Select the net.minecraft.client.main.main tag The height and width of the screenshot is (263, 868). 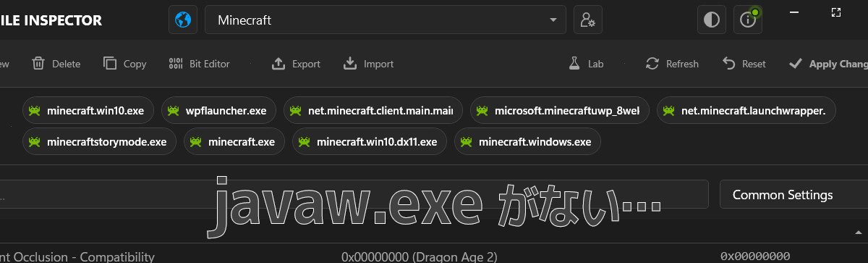tap(373, 111)
